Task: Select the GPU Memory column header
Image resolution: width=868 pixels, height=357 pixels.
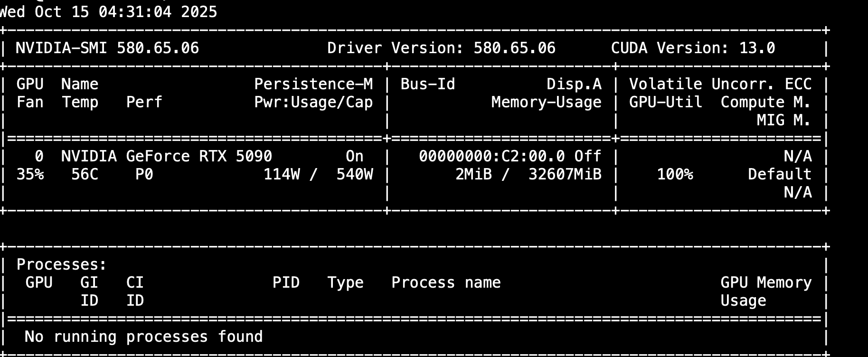Action: click(x=766, y=282)
